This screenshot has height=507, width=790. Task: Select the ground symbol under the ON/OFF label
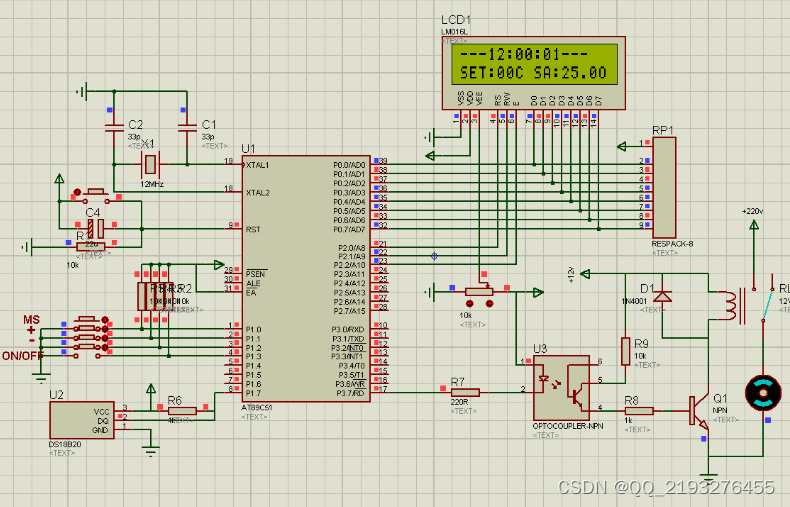tap(41, 376)
